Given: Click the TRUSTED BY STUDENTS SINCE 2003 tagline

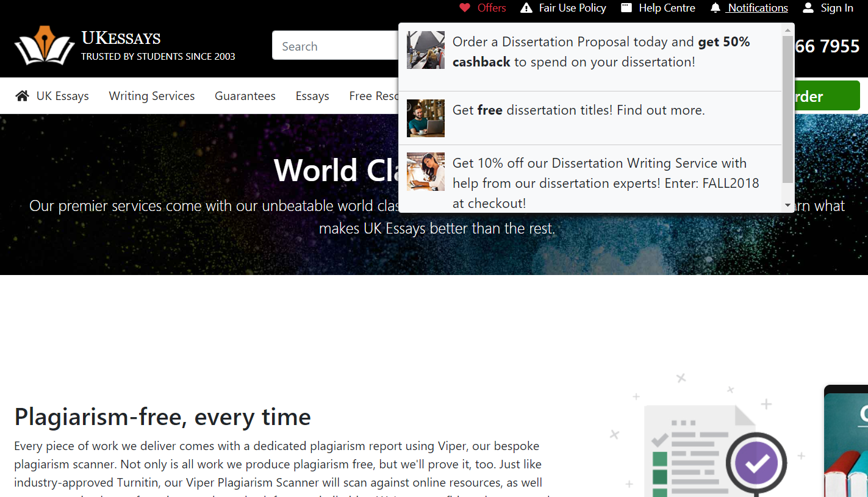Looking at the screenshot, I should point(158,56).
